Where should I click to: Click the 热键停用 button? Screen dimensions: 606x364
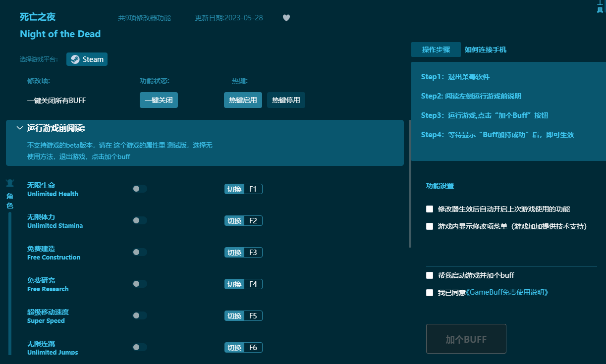pos(286,100)
